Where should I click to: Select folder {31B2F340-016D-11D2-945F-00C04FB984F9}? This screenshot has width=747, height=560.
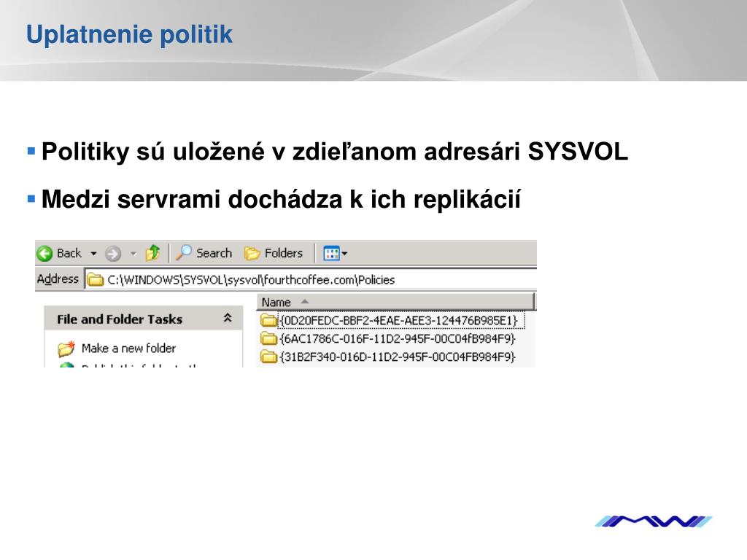point(398,357)
